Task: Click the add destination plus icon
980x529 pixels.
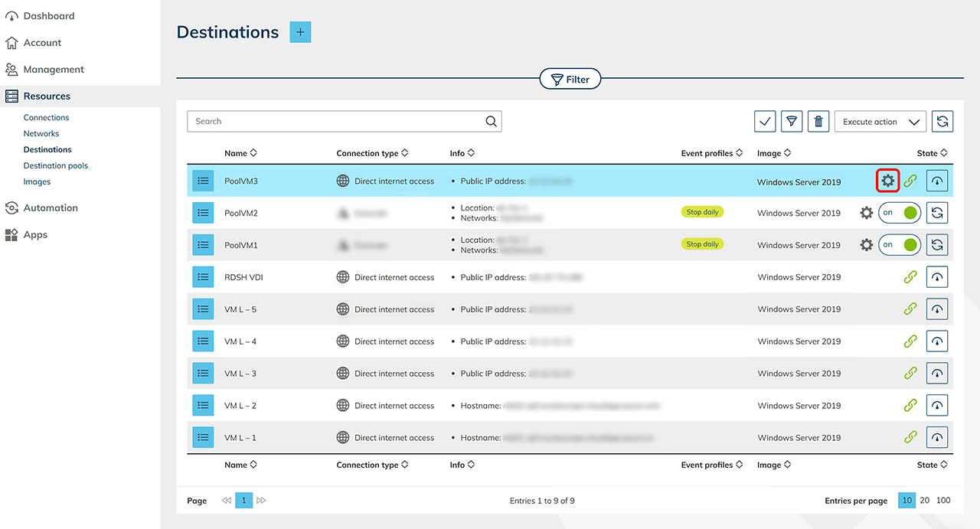Action: pyautogui.click(x=300, y=32)
